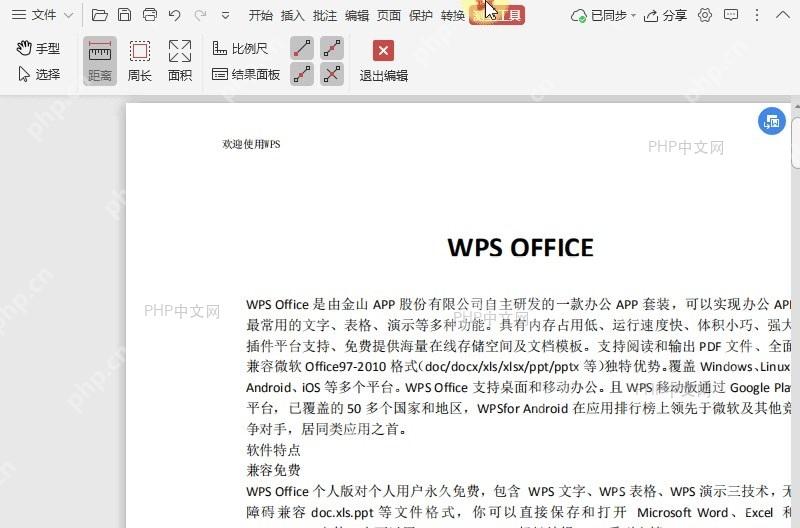Click the WPS OFFICE document title

[x=520, y=247]
